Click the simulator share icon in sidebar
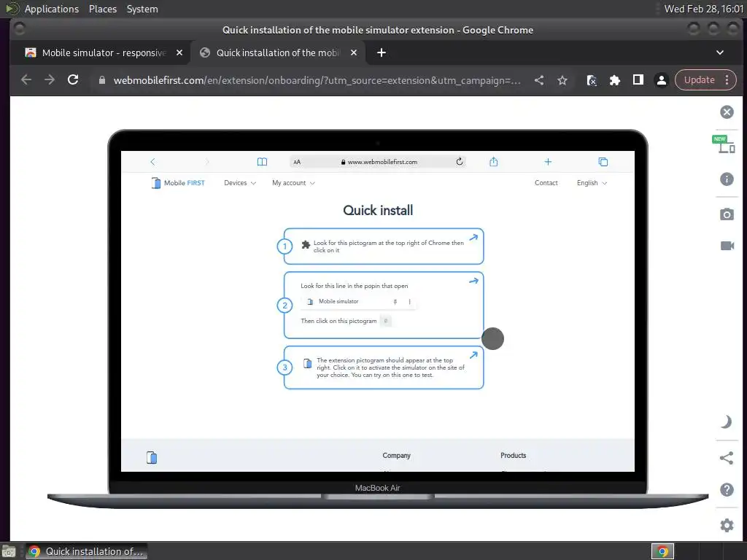This screenshot has width=747, height=560. (726, 458)
